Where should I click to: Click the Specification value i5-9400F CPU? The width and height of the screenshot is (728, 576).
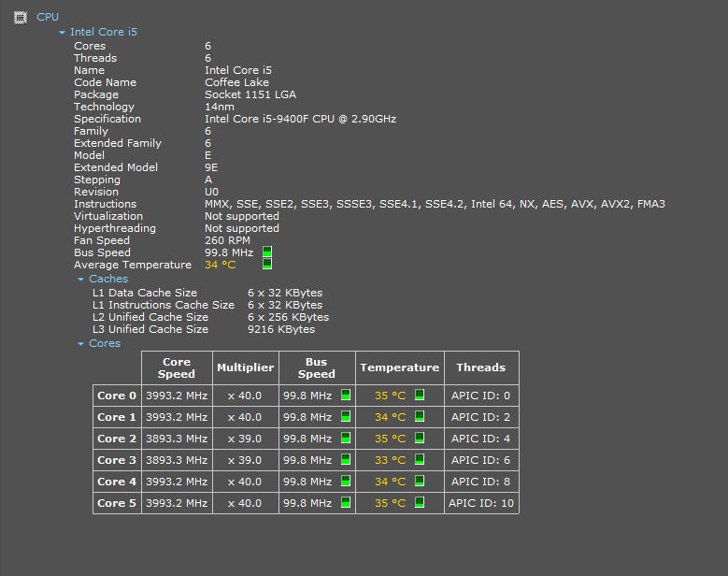click(300, 119)
